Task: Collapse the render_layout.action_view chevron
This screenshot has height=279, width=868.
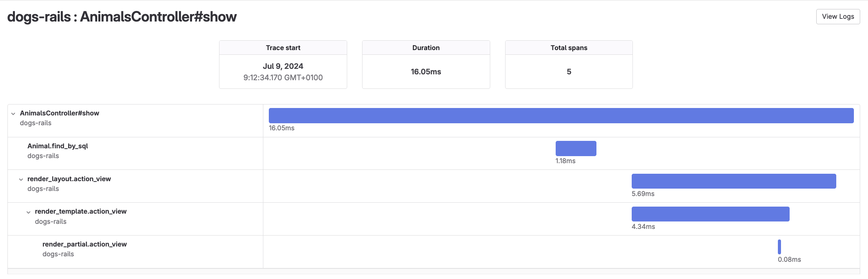Action: coord(21,180)
